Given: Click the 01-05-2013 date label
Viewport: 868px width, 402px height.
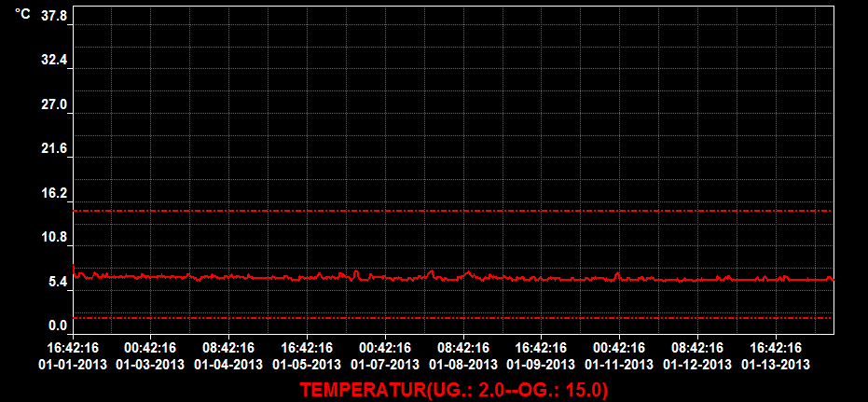Looking at the screenshot, I should 306,365.
